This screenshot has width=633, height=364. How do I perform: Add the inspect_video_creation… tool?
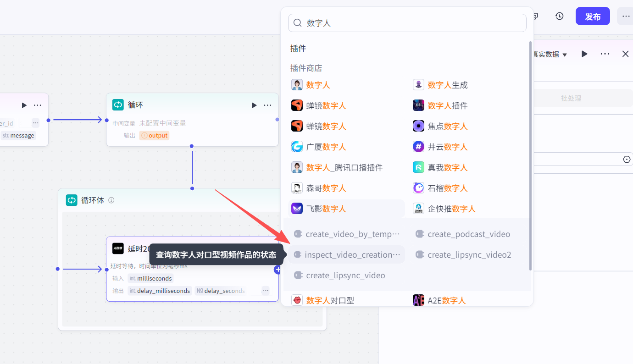point(346,254)
